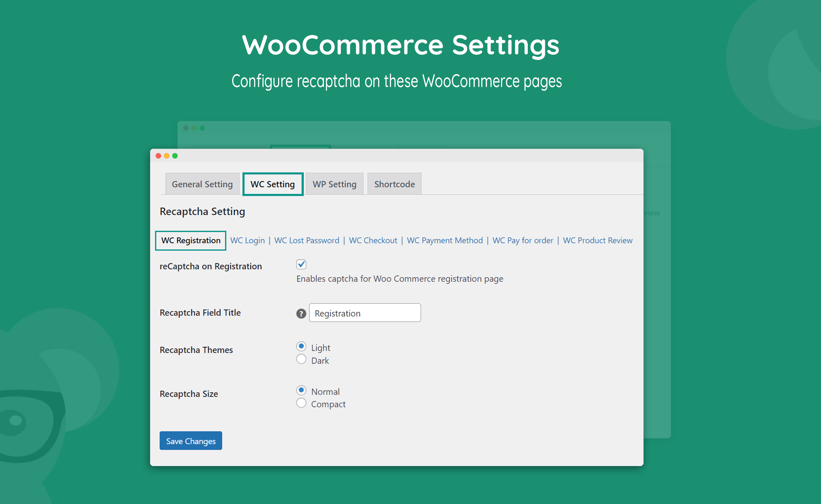This screenshot has height=504, width=821.
Task: Click the Recaptcha Field Title label
Action: 200,313
